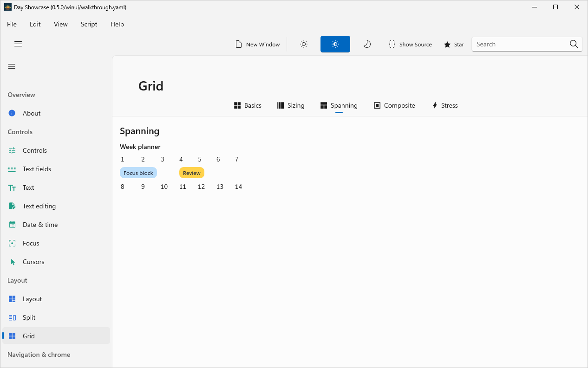Collapse the sidebar navigation pane toggle

click(12, 66)
